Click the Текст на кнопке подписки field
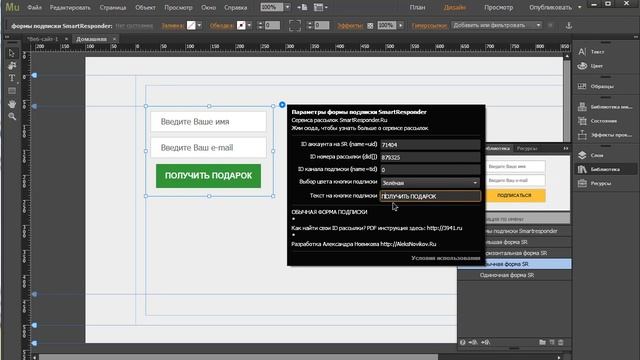 tap(431, 196)
